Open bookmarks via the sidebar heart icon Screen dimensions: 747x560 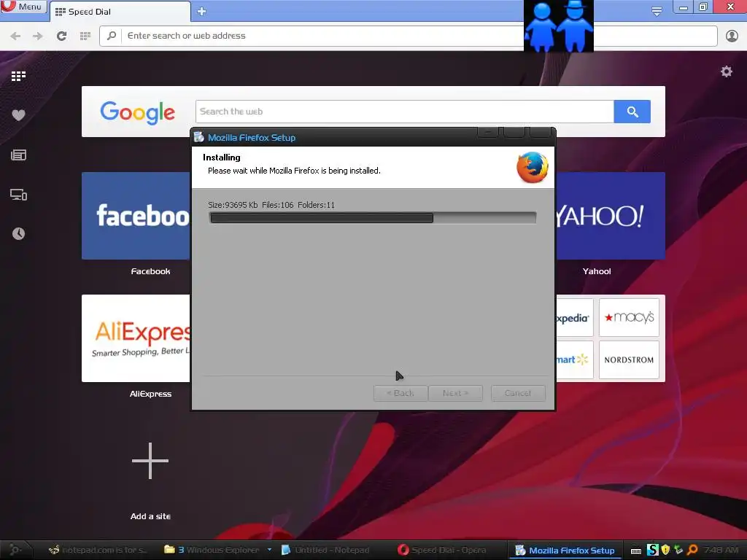(18, 115)
